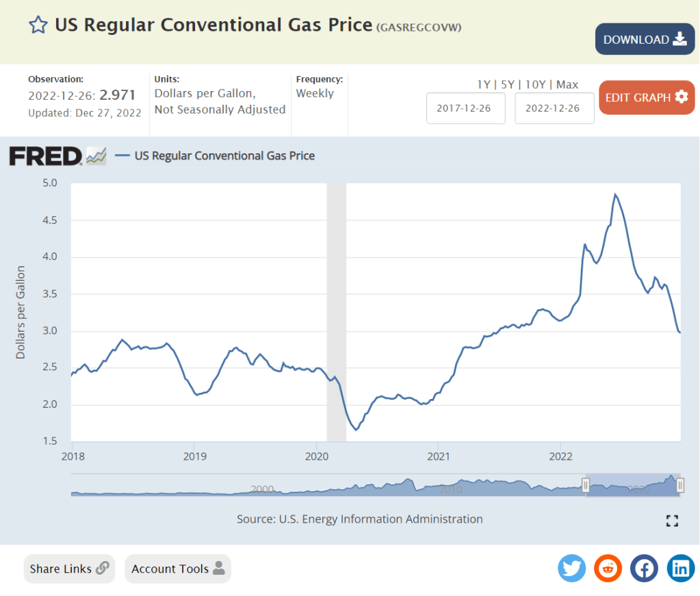
Task: Click the DOWNLOAD button
Action: 645,39
